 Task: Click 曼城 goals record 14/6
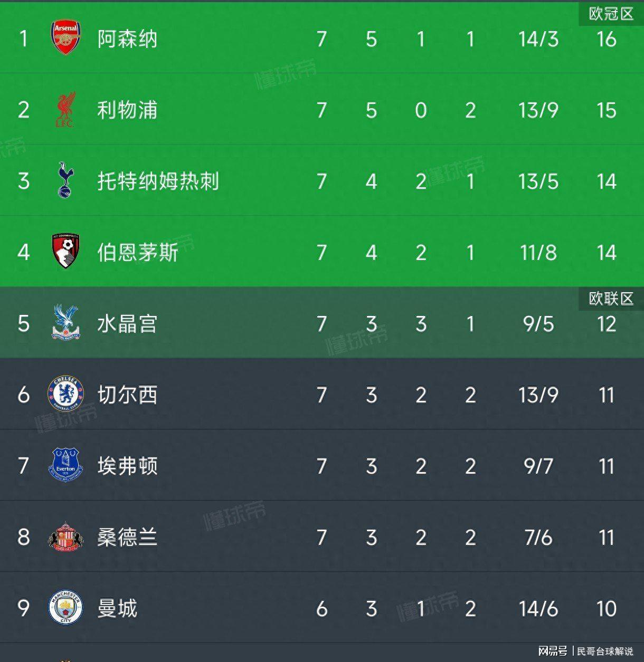(538, 609)
